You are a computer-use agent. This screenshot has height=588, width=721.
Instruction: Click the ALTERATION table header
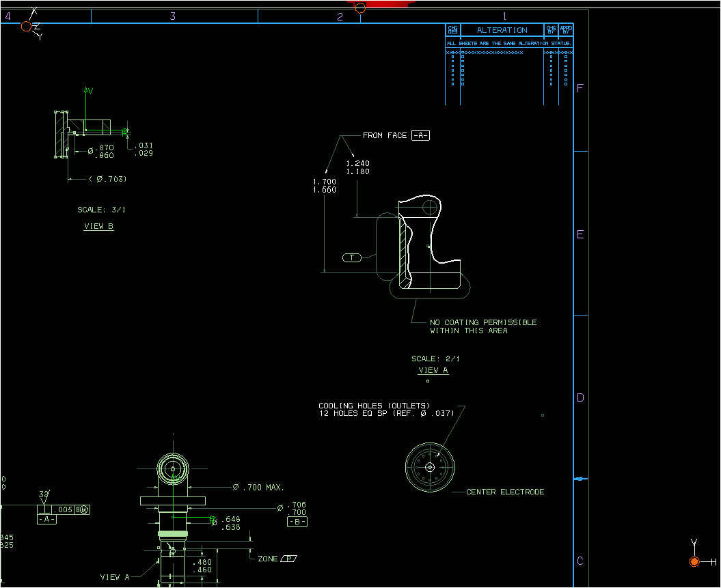pyautogui.click(x=502, y=30)
